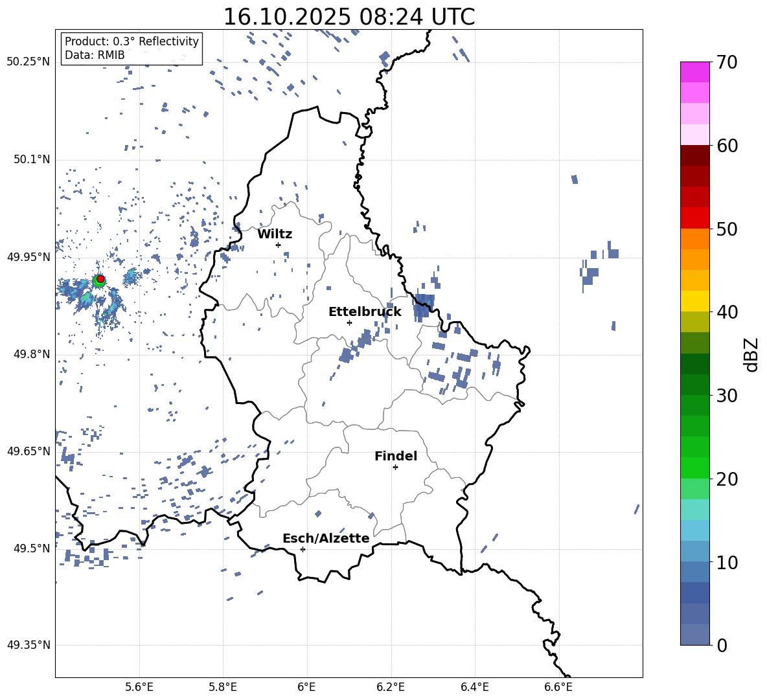This screenshot has height=700, width=767.
Task: Click the timestamp title 16.10.2025 08:24 UTC
Action: pyautogui.click(x=349, y=17)
